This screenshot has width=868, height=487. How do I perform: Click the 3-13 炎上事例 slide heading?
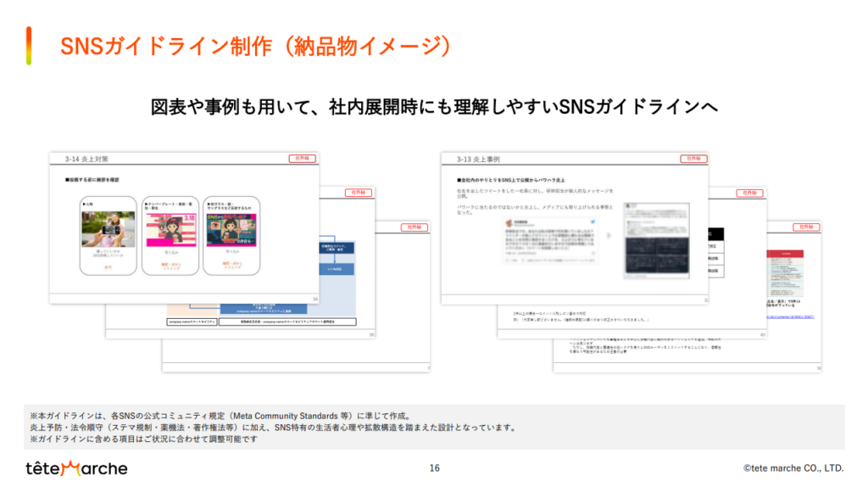coord(478,159)
